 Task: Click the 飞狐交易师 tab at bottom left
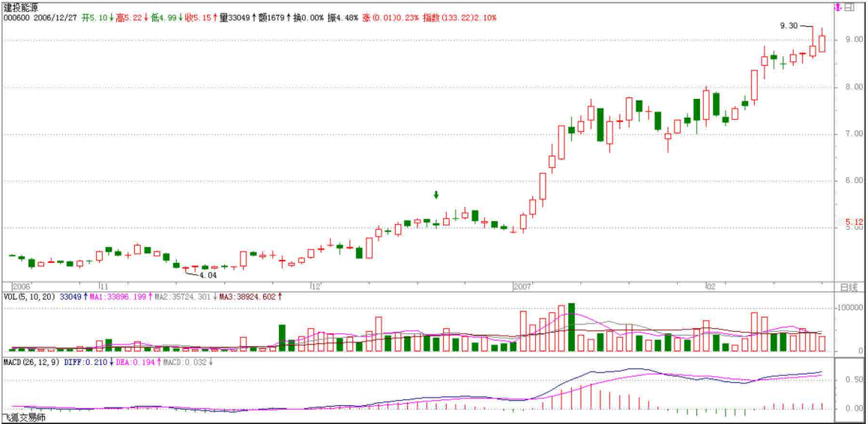pos(23,417)
